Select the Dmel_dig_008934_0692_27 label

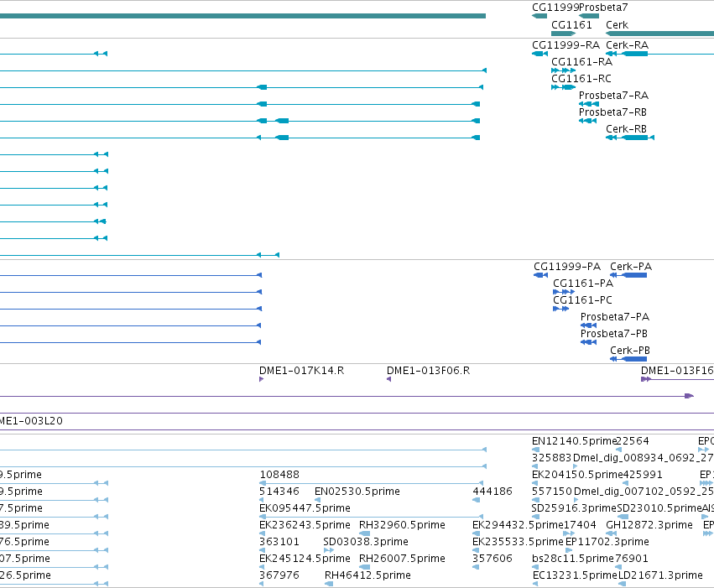[643, 458]
